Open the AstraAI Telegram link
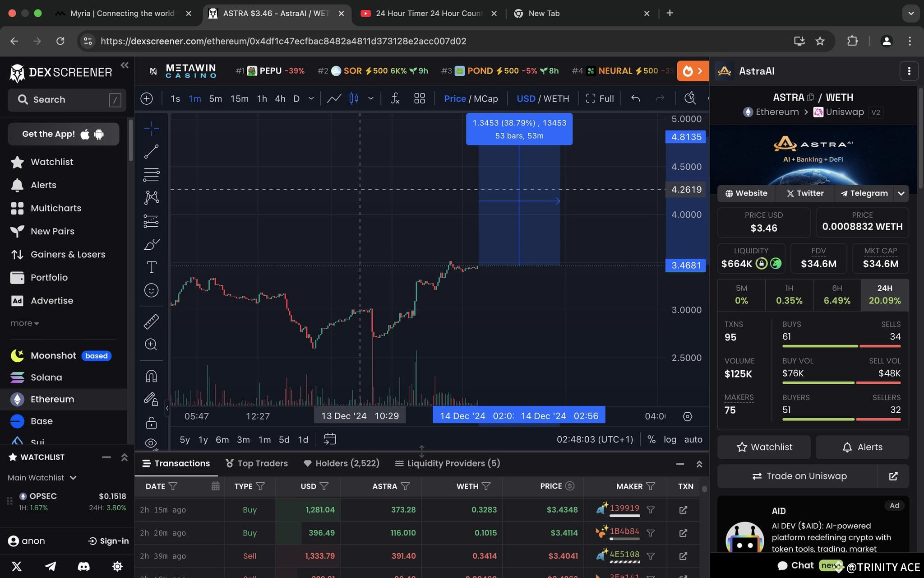924x578 pixels. pyautogui.click(x=864, y=193)
